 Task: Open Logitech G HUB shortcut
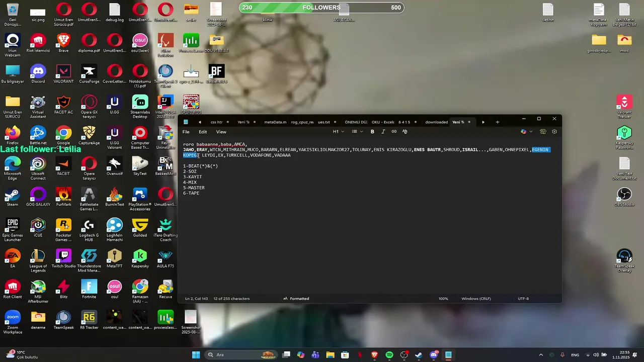click(x=89, y=230)
